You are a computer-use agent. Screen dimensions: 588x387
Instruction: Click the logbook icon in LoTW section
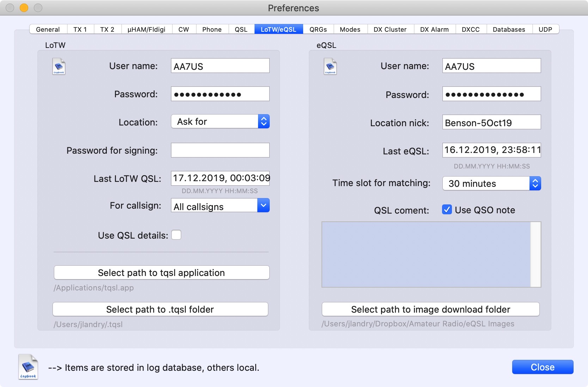click(59, 67)
